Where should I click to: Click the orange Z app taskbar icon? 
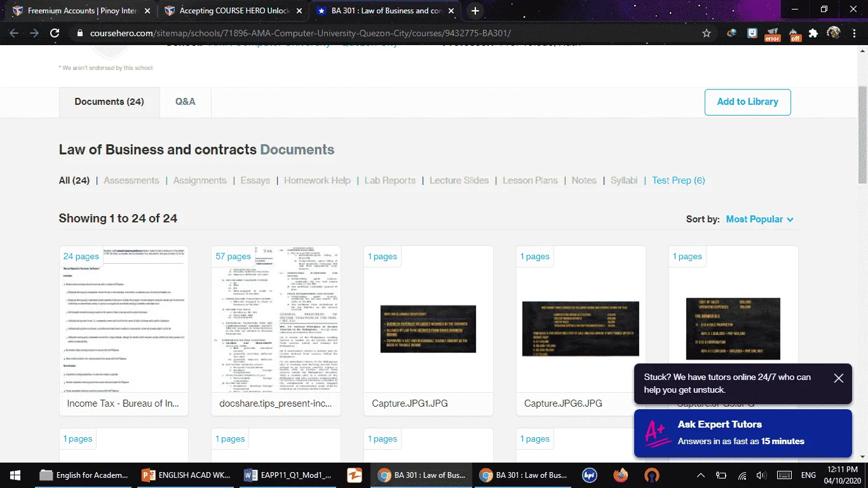pyautogui.click(x=354, y=475)
